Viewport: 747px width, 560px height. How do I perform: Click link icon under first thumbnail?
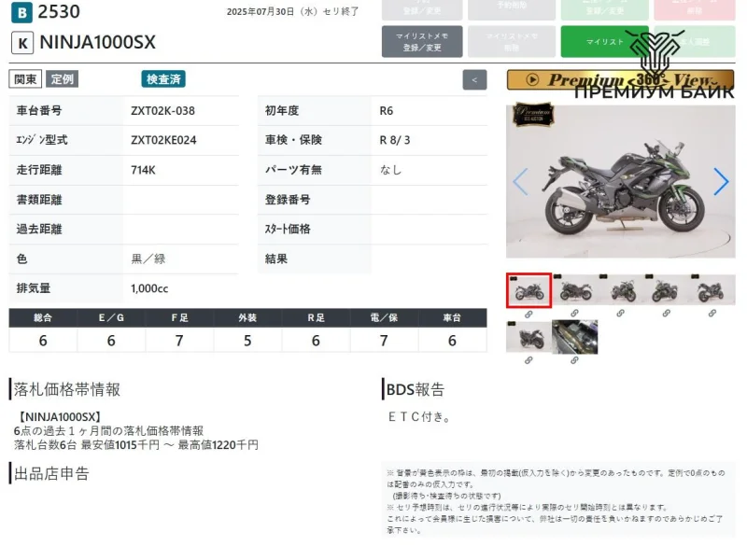(x=529, y=314)
